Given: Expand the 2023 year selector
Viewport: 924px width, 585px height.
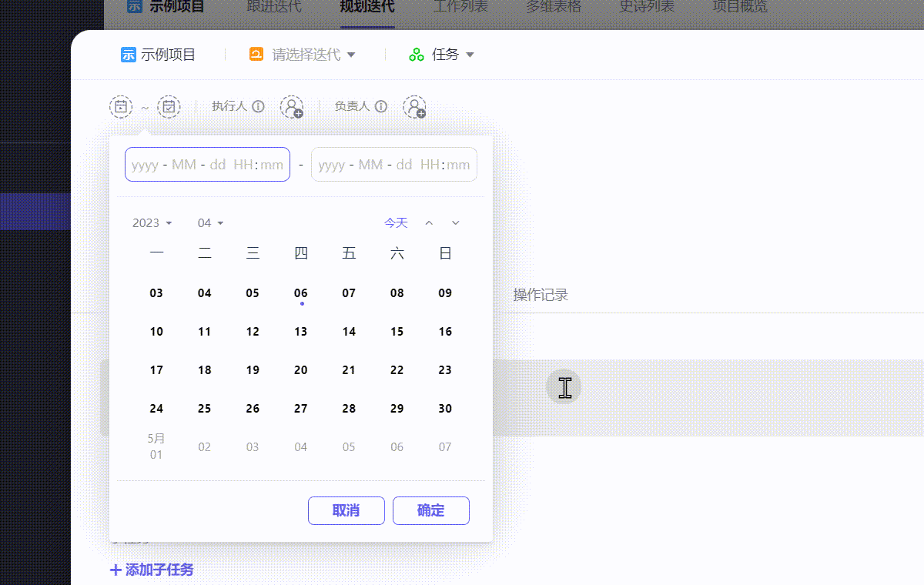Looking at the screenshot, I should (x=152, y=223).
